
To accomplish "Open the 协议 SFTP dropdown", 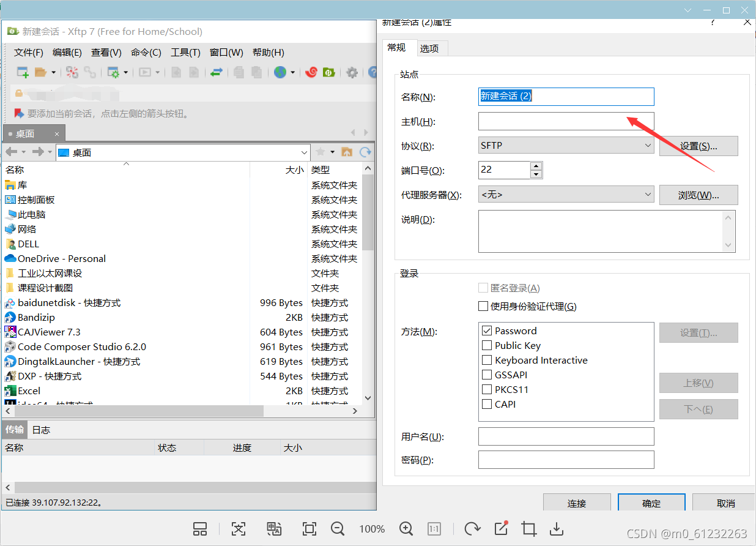I will 566,146.
